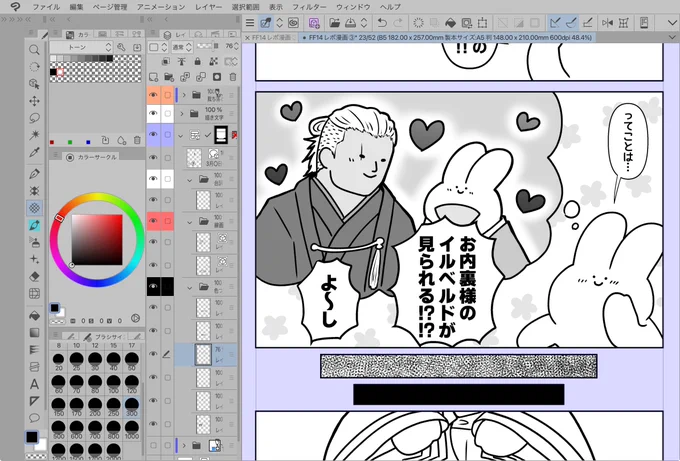Screen dimensions: 680x461
Task: Toggle visibility of the purple-marked frame folder layer
Action: tap(153, 134)
